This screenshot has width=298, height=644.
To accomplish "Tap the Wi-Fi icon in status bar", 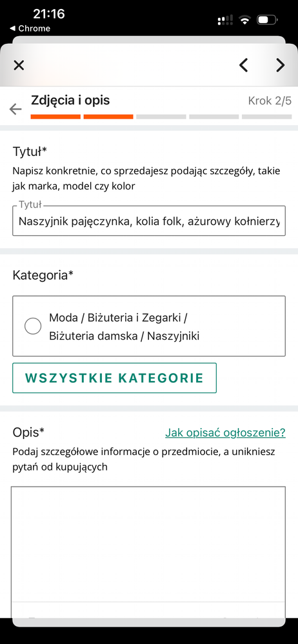I will [x=245, y=19].
